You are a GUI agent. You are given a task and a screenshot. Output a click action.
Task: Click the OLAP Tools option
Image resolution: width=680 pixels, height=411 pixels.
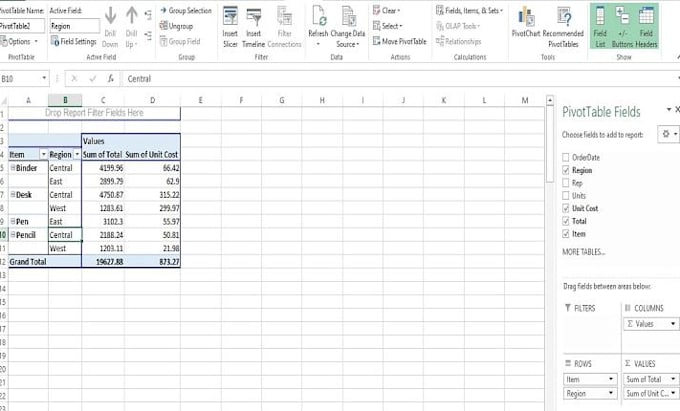click(x=458, y=26)
